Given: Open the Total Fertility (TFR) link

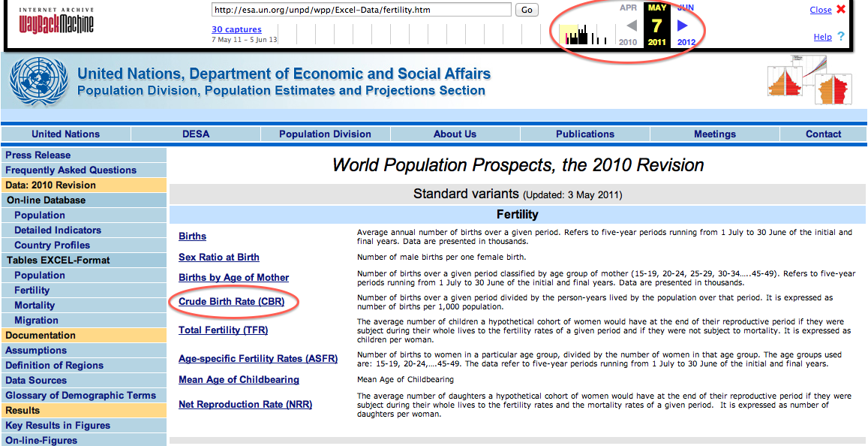Looking at the screenshot, I should coord(223,330).
